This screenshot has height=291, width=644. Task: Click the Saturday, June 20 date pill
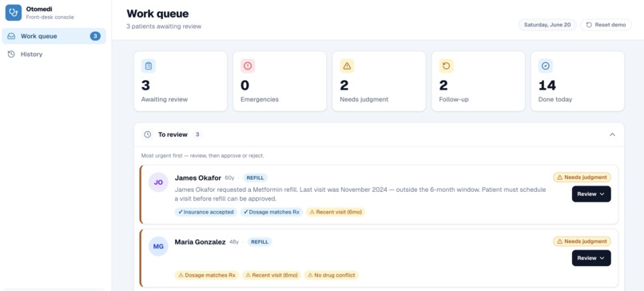click(x=547, y=25)
